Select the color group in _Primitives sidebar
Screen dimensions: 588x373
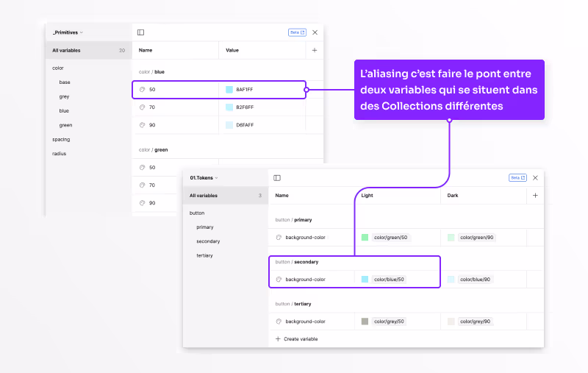click(x=58, y=68)
